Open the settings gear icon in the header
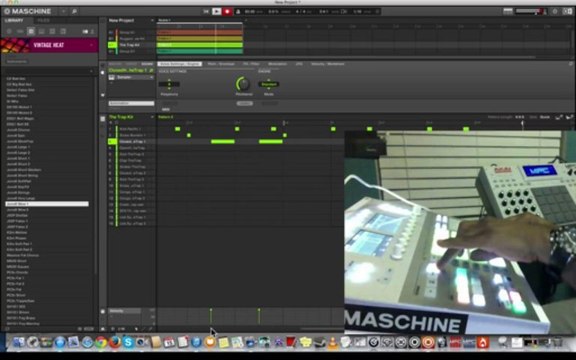Viewport: 576px width, 360px height. pyautogui.click(x=555, y=11)
